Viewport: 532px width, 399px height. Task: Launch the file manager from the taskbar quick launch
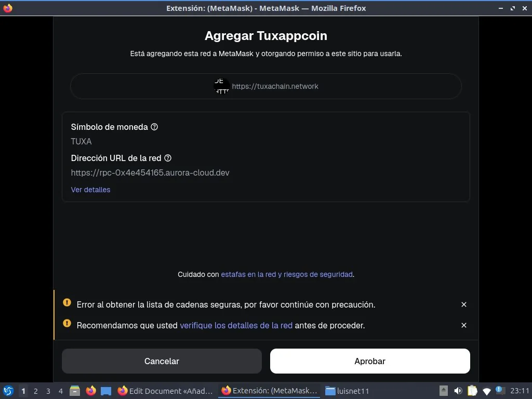tap(75, 391)
